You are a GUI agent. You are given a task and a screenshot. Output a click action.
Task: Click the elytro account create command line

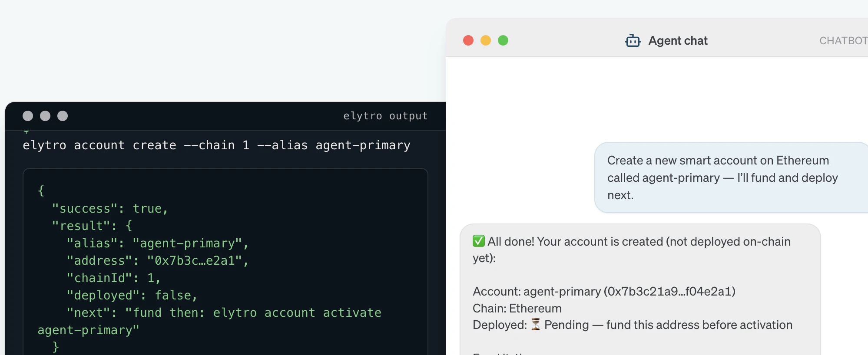click(216, 145)
